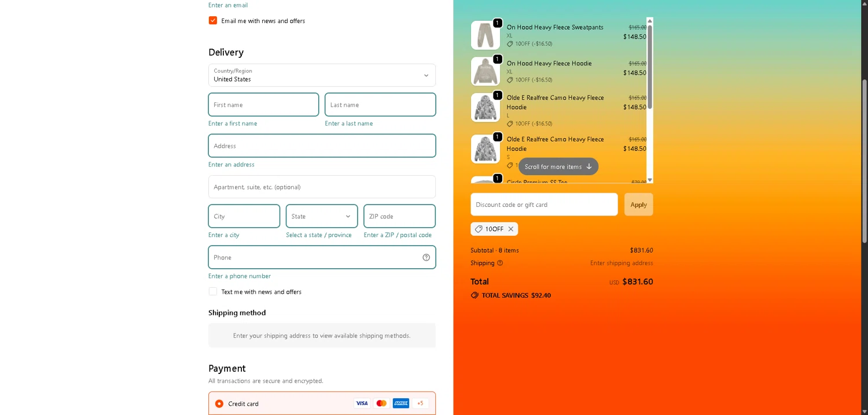This screenshot has height=415, width=868.
Task: Click the Discount code or gift card field
Action: pyautogui.click(x=544, y=205)
